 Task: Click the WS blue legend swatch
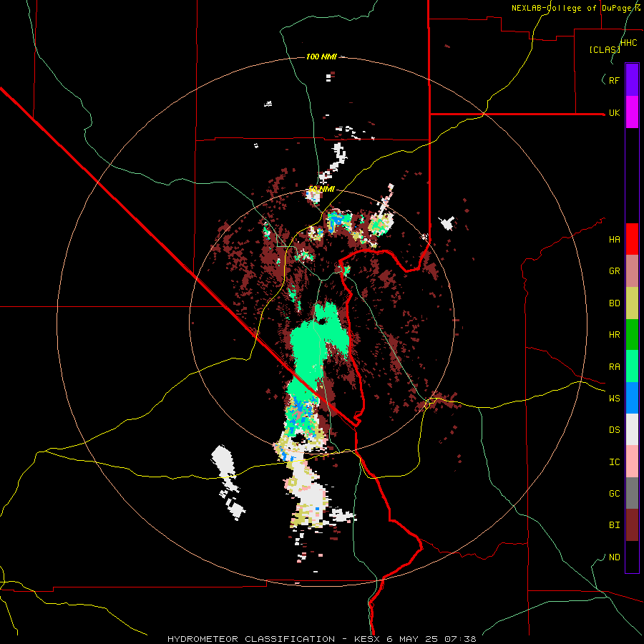click(632, 398)
